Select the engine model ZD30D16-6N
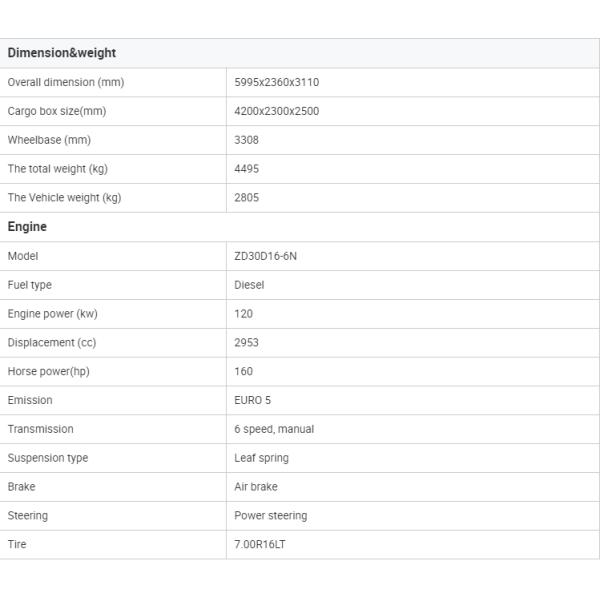 (265, 256)
